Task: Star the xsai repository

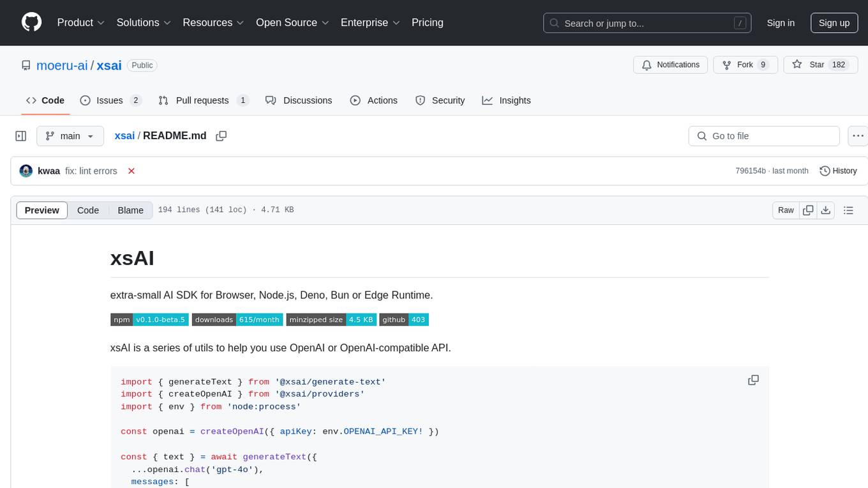Action: (820, 65)
